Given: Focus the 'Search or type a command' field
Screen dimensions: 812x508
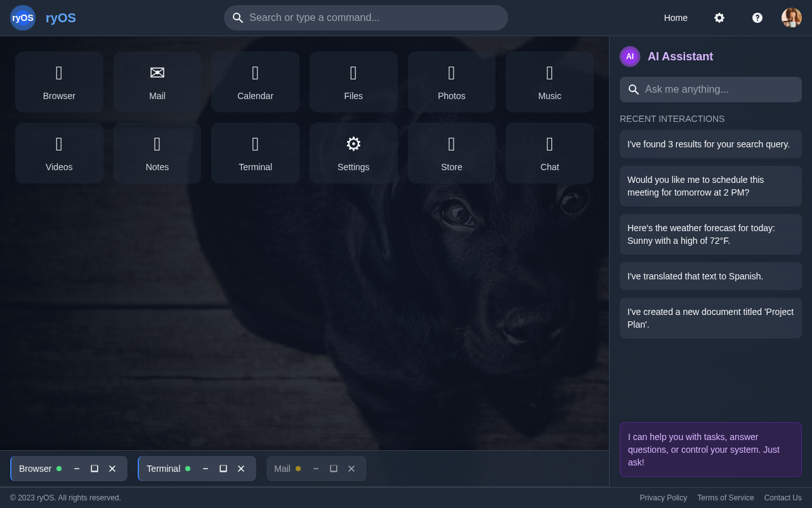Looking at the screenshot, I should click(374, 18).
